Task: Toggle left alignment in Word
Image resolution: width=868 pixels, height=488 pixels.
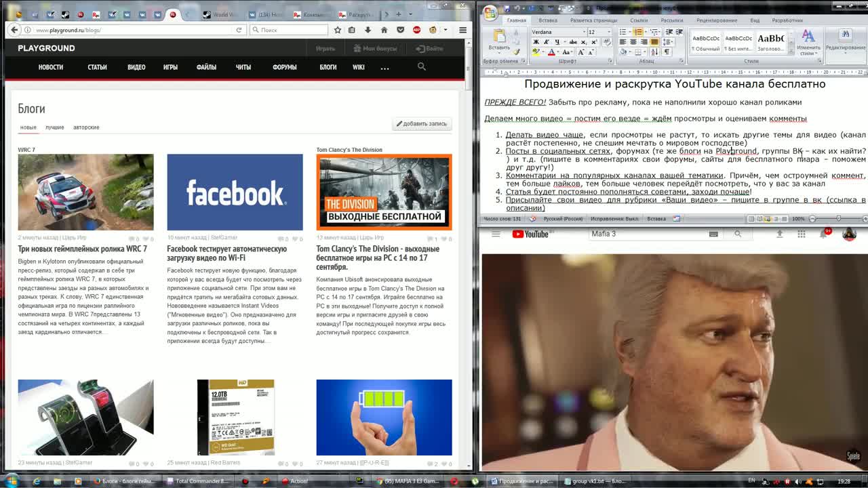Action: coord(623,42)
